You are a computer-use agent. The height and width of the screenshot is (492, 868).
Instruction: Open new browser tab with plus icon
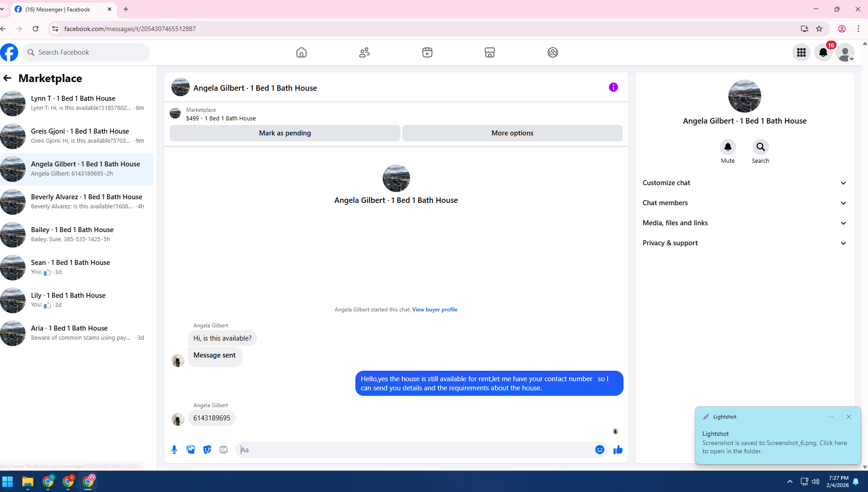[126, 9]
